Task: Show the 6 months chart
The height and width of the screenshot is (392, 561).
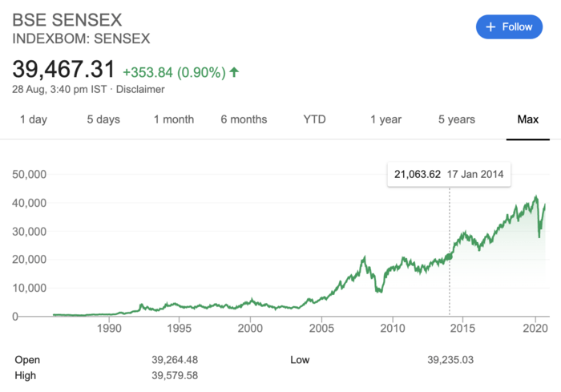Action: [x=244, y=119]
